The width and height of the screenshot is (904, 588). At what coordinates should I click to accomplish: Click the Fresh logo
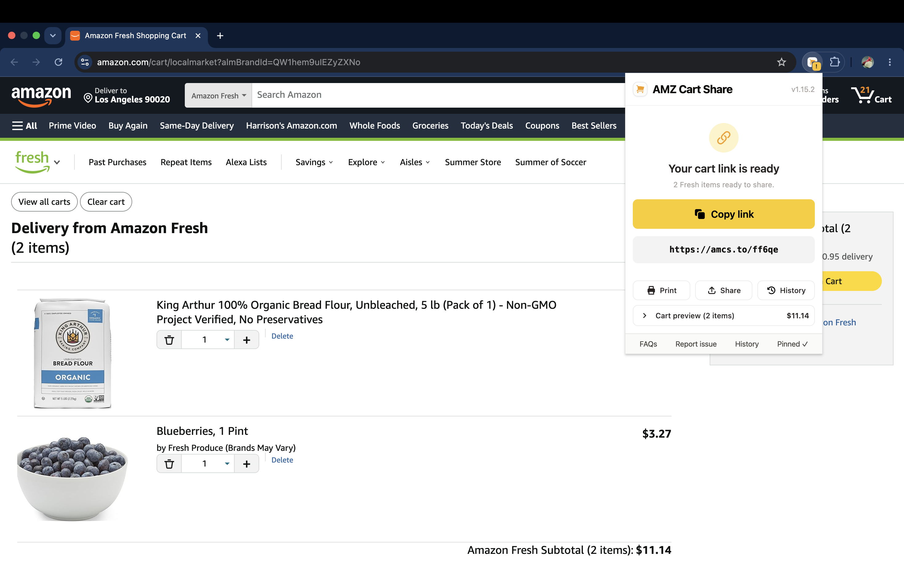[x=32, y=162]
